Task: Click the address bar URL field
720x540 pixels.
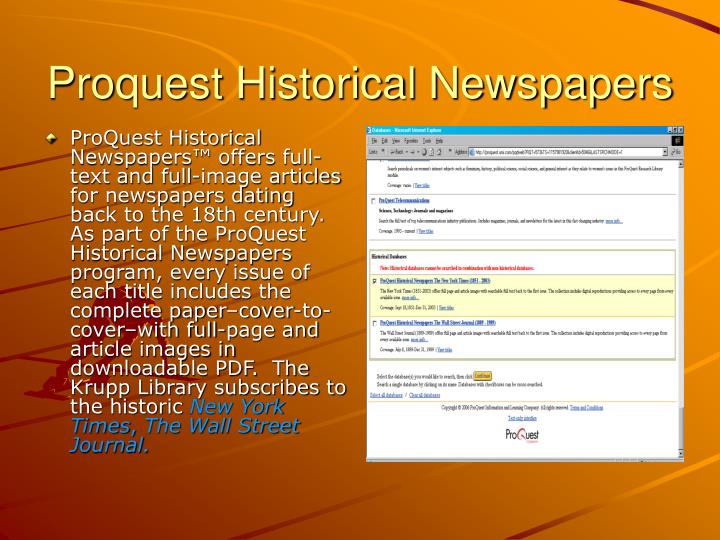Action: [565, 152]
